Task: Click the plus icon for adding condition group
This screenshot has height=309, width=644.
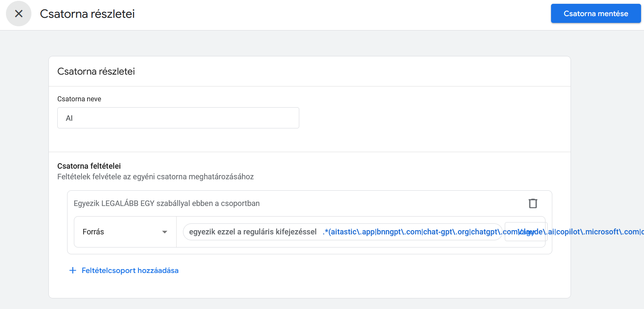Action: point(73,270)
